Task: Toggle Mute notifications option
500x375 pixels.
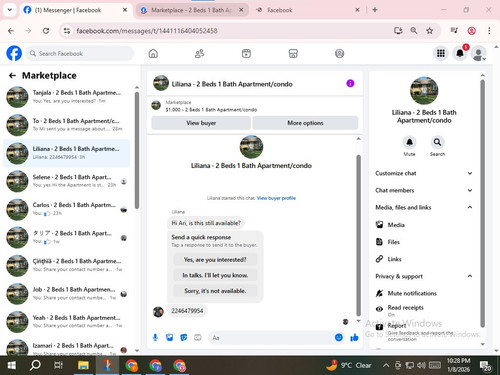Action: (423, 293)
